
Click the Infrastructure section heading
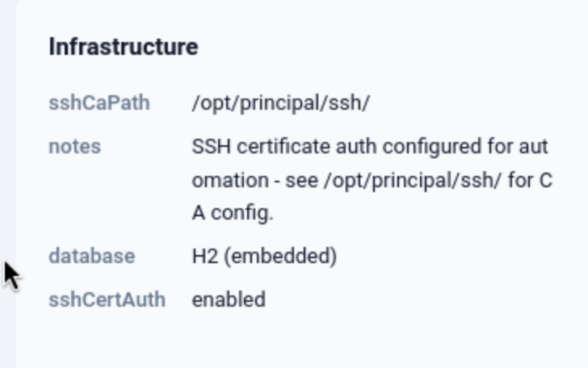pyautogui.click(x=123, y=47)
